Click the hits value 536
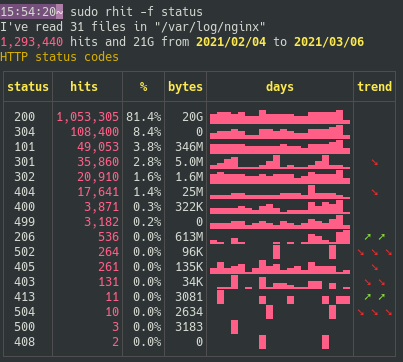The image size is (403, 362). tap(109, 237)
